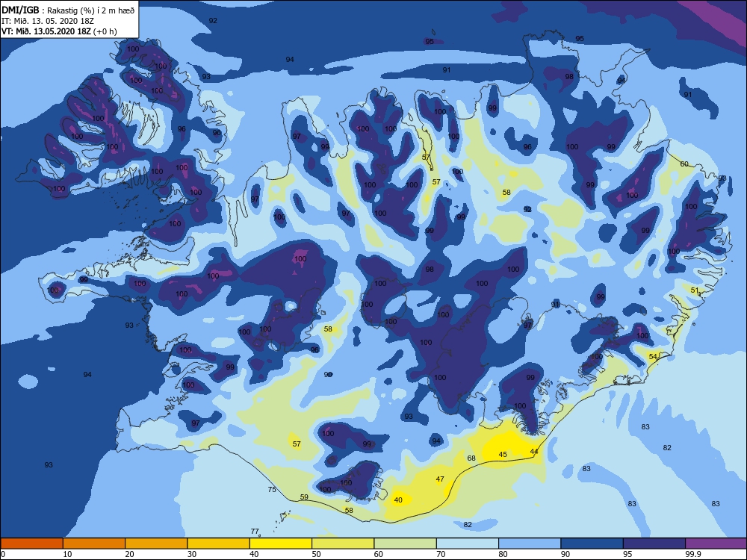Click the 70–80 pale blue legend swatch
Image resolution: width=747 pixels, height=560 pixels.
point(468,544)
